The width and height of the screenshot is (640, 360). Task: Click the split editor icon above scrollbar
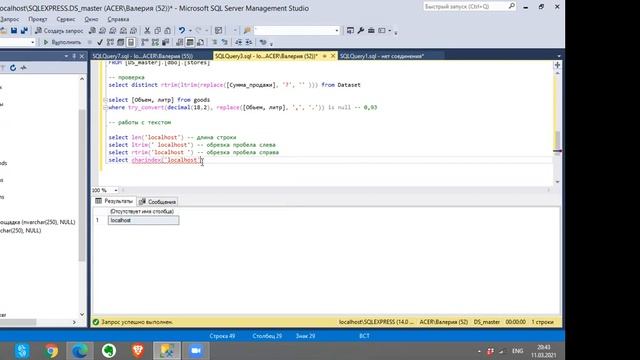tap(557, 65)
